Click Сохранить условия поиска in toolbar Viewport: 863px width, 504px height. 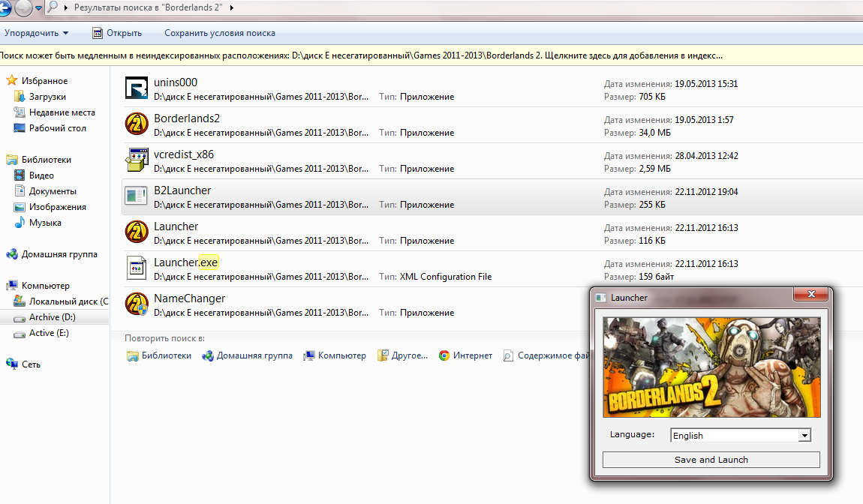[x=220, y=33]
